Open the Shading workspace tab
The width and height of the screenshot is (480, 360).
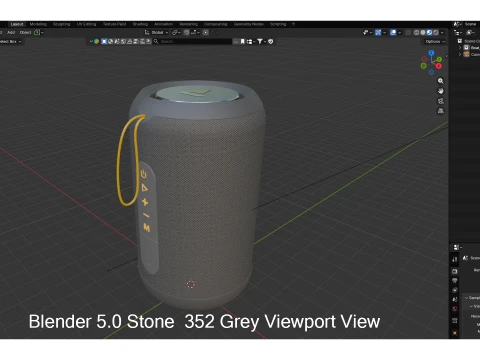coord(140,24)
